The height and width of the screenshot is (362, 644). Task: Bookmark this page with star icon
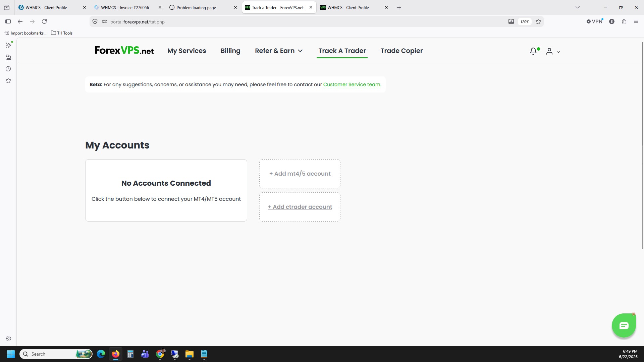[x=538, y=21]
